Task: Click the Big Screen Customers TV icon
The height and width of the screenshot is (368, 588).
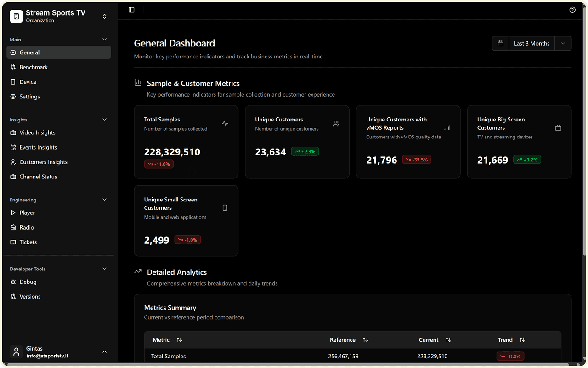Action: coord(558,127)
